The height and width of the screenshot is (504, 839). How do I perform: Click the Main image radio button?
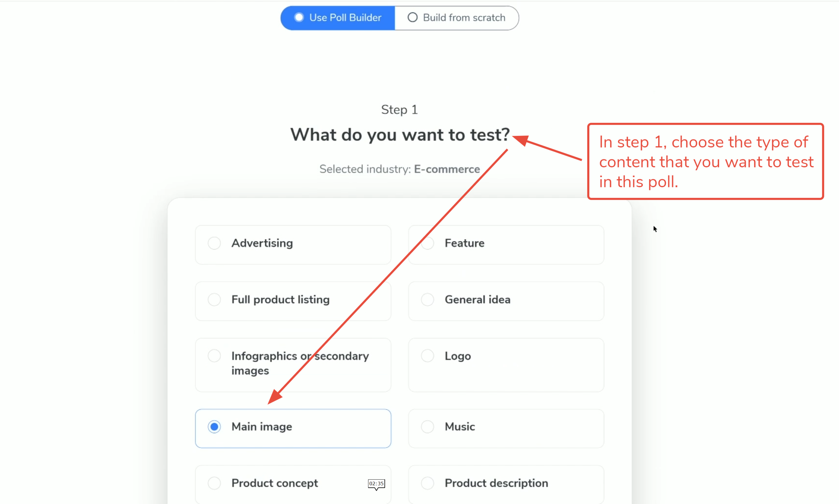pyautogui.click(x=214, y=427)
